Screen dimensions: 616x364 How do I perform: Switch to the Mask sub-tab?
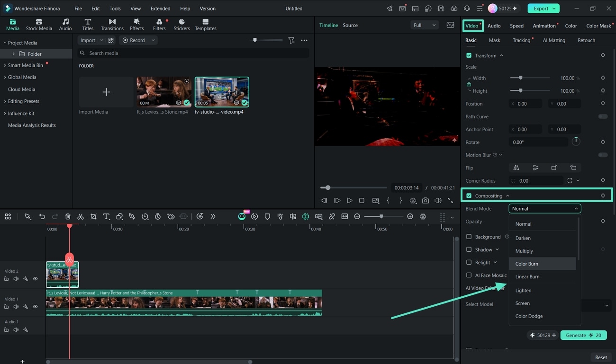[495, 40]
